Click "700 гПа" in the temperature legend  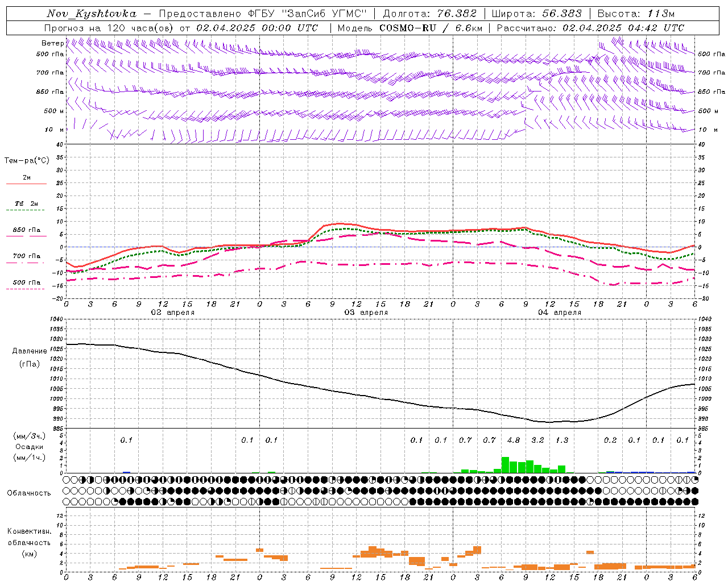[x=27, y=256]
